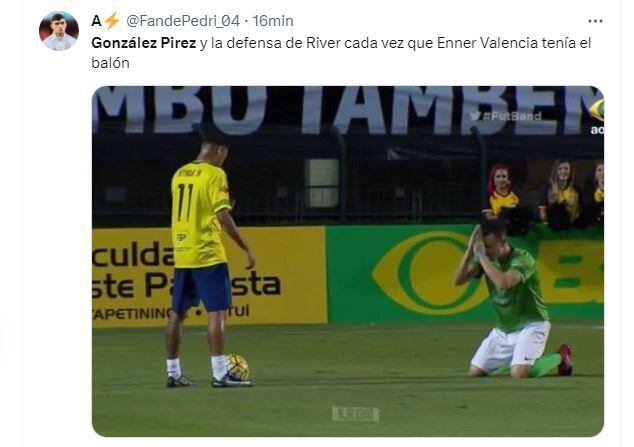Click the soccer ball in the photo

[x=238, y=367]
